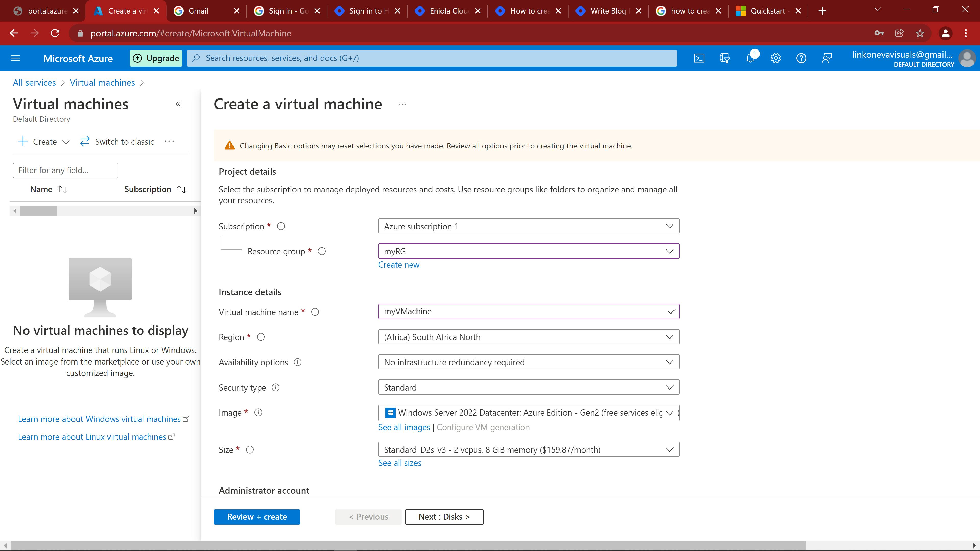The image size is (980, 551).
Task: Open the Chrome three-dot menu
Action: tap(966, 33)
